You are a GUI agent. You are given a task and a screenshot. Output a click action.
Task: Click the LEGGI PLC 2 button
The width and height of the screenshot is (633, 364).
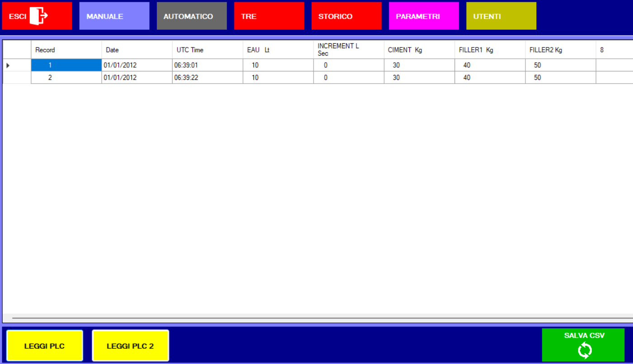click(131, 346)
